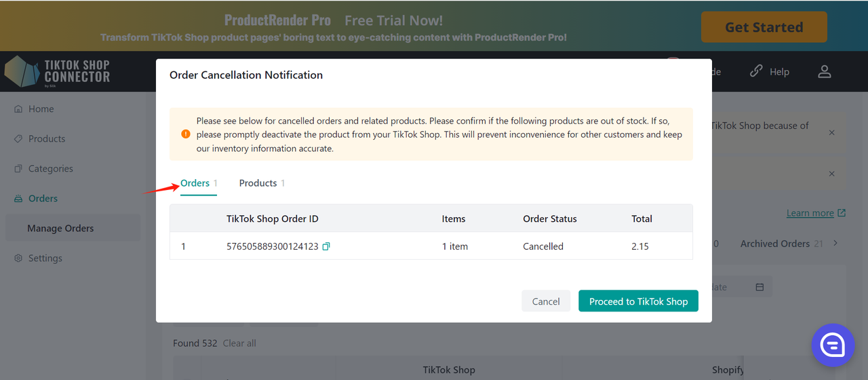Screen dimensions: 868x380
Task: Open the chat support widget
Action: [x=833, y=345]
